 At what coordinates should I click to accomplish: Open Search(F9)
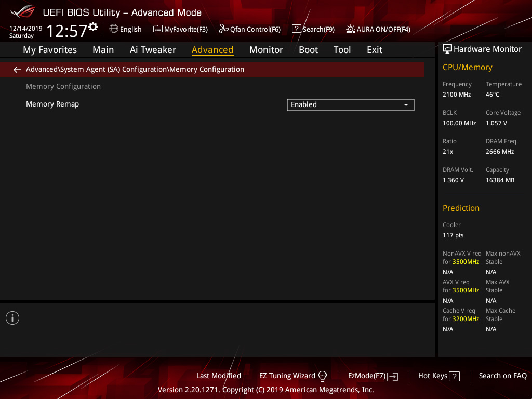[x=318, y=30]
